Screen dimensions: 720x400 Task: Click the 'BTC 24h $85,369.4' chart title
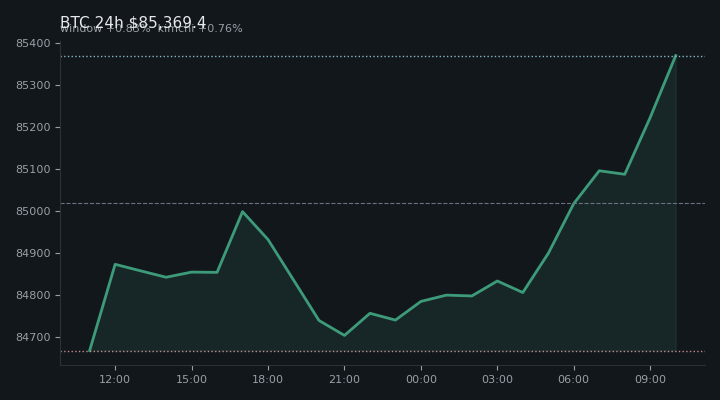[x=133, y=22]
